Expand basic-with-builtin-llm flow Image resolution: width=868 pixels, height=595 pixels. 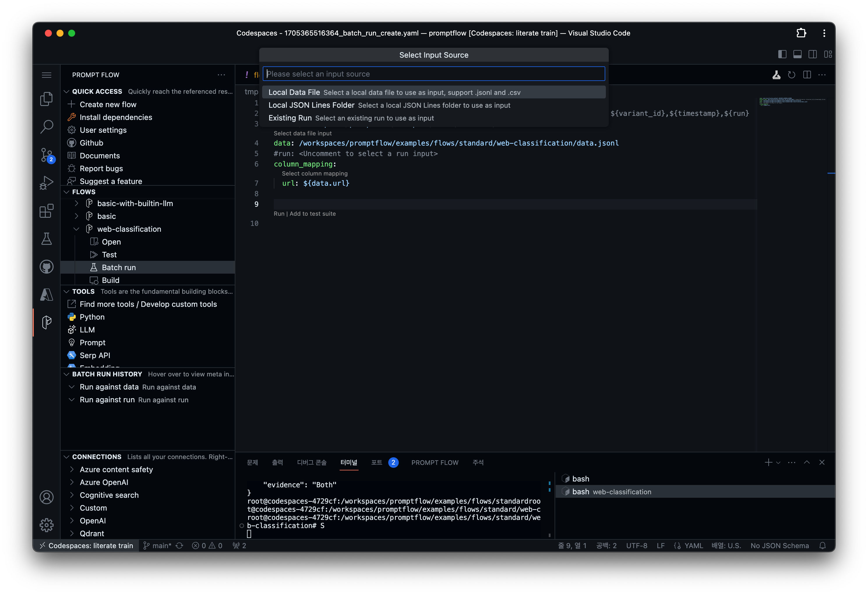(77, 203)
